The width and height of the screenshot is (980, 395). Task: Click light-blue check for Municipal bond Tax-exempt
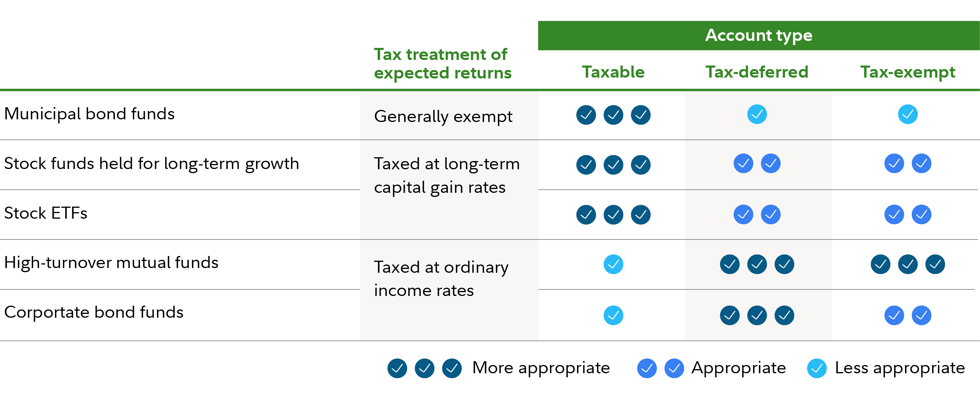tap(908, 114)
